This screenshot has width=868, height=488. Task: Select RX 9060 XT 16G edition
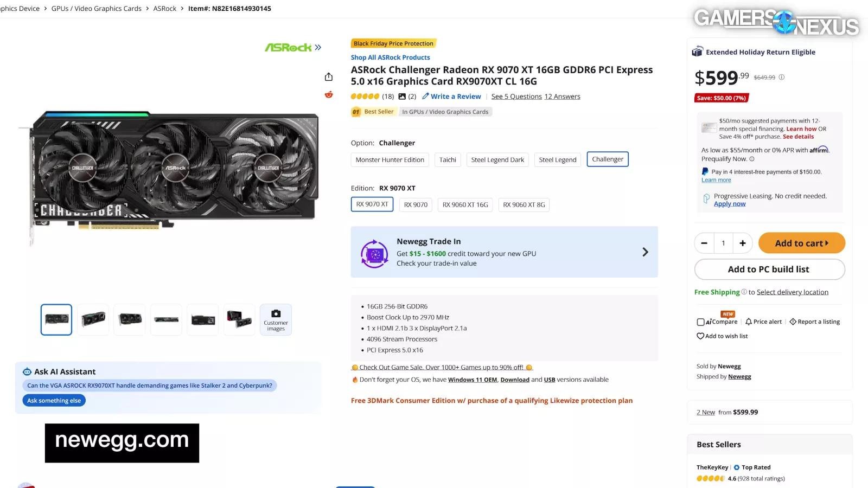[465, 204]
